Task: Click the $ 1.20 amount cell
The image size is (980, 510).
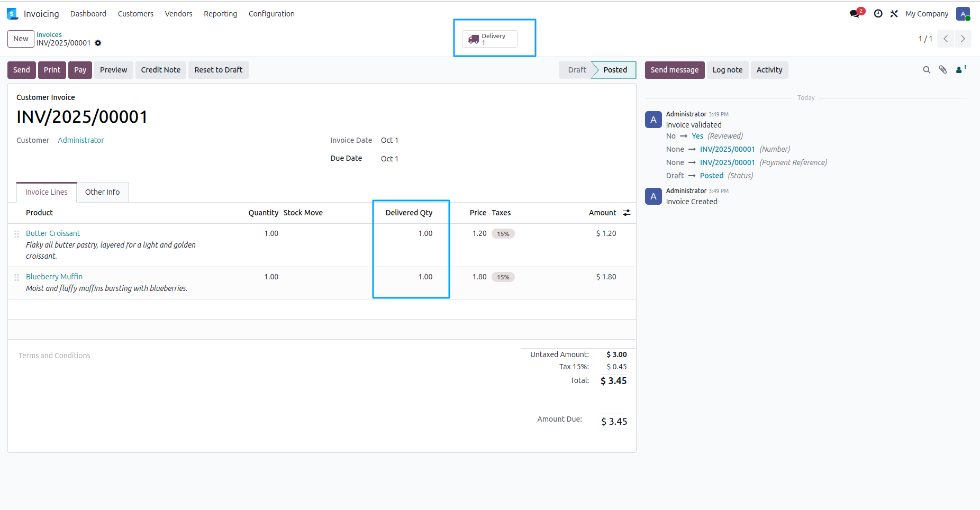Action: click(x=606, y=233)
